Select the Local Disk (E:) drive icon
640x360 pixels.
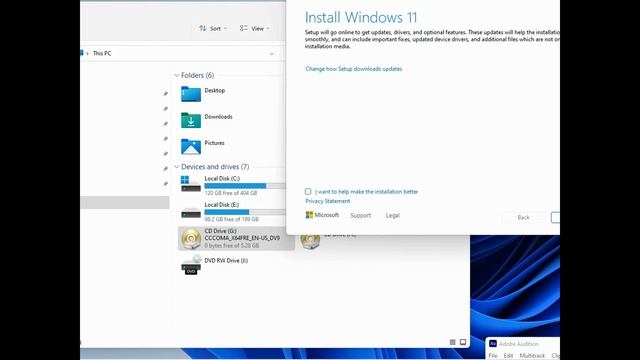191,212
